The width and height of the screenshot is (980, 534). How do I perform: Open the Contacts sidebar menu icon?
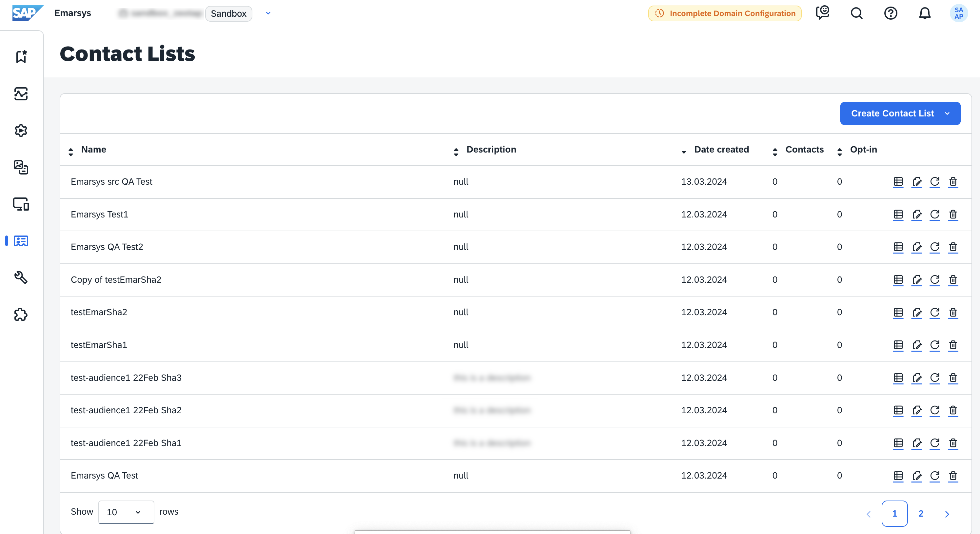click(x=21, y=241)
